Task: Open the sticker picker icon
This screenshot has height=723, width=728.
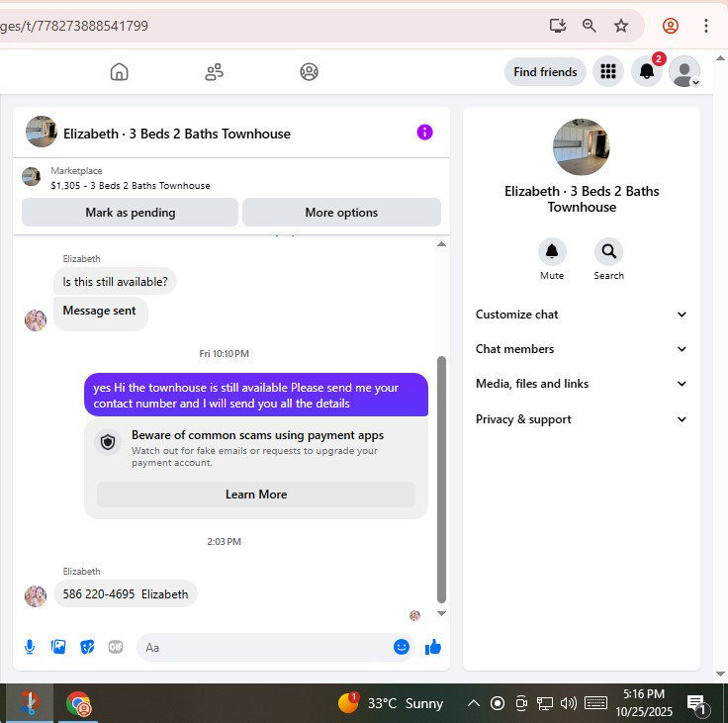Action: pos(87,647)
